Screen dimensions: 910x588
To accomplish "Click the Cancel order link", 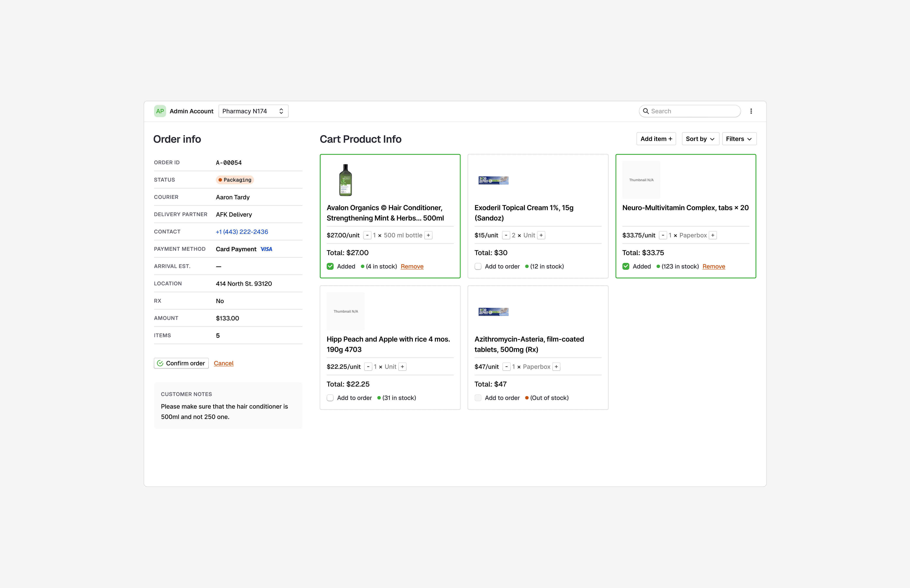I will 223,363.
